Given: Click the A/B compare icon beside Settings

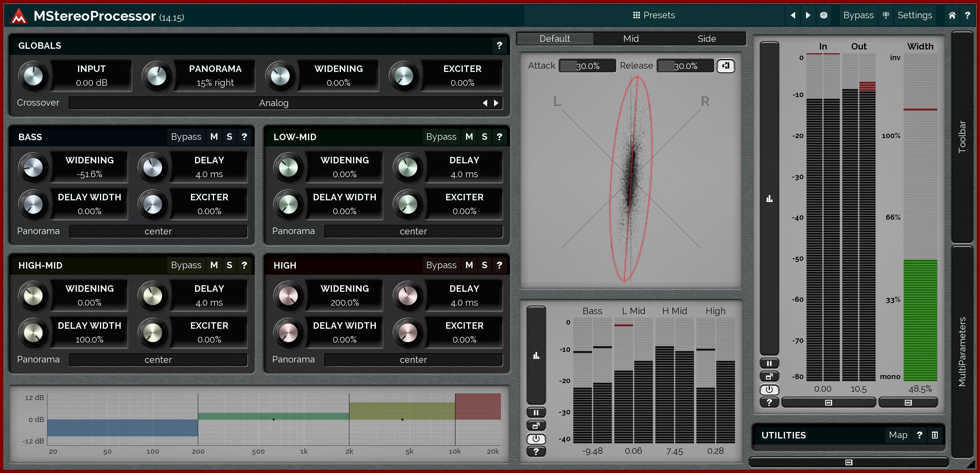Looking at the screenshot, I should (x=886, y=15).
